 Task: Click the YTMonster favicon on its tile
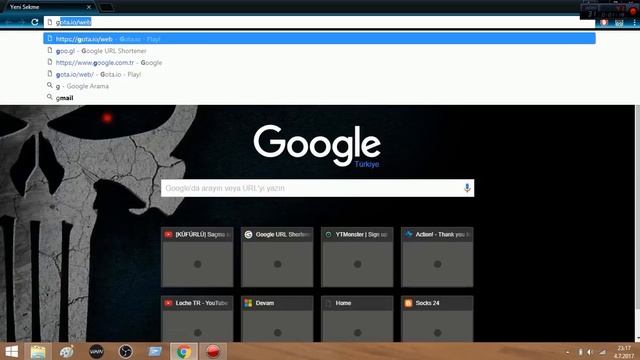[328, 234]
